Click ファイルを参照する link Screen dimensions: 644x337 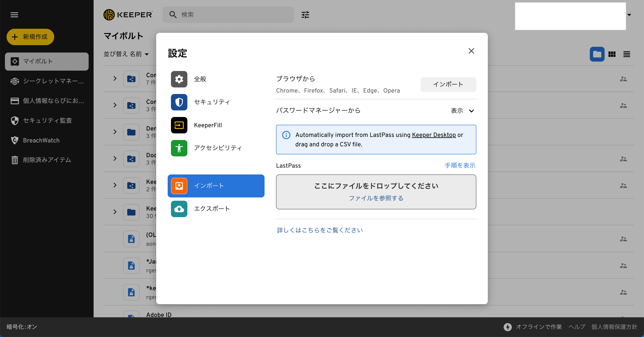click(376, 198)
